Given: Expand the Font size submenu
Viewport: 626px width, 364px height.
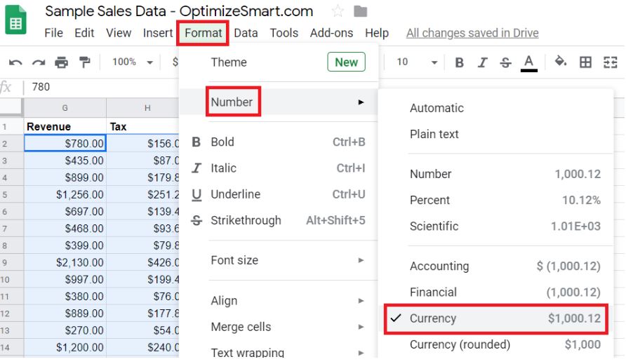Looking at the screenshot, I should pos(288,260).
